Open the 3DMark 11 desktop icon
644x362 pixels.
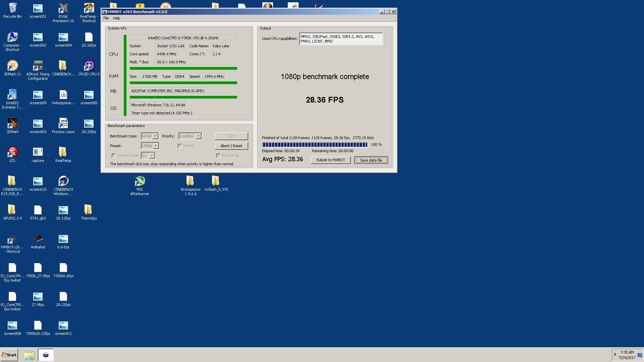12,68
